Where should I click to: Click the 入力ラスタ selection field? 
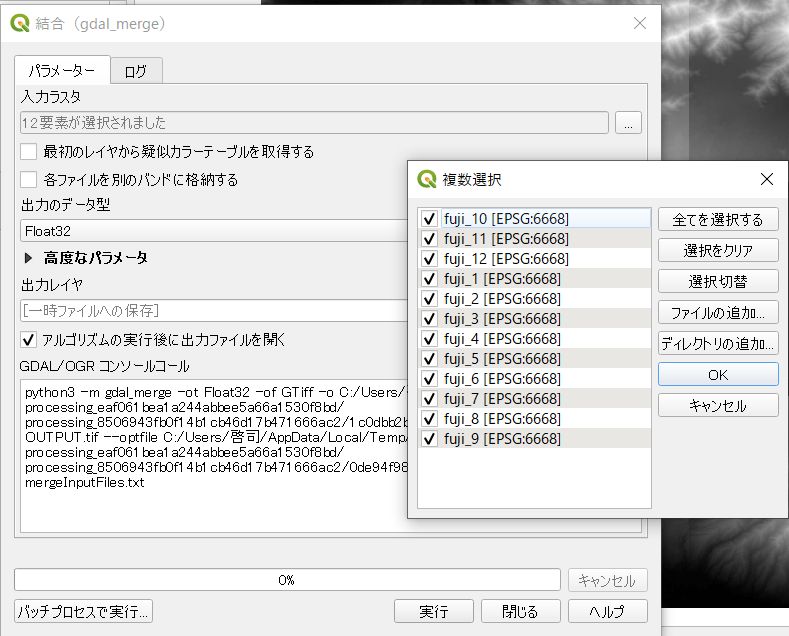coord(314,123)
